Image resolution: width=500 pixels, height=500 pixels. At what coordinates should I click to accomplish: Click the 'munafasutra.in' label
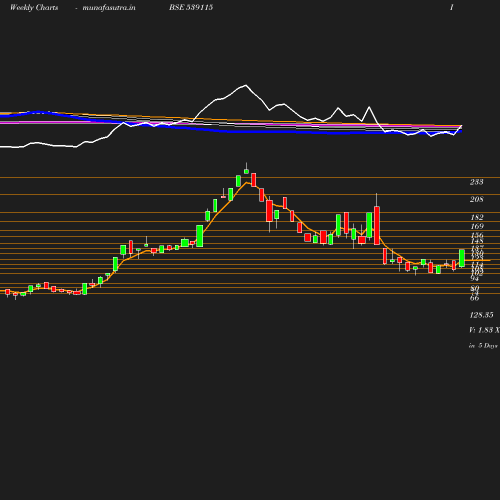(109, 8)
